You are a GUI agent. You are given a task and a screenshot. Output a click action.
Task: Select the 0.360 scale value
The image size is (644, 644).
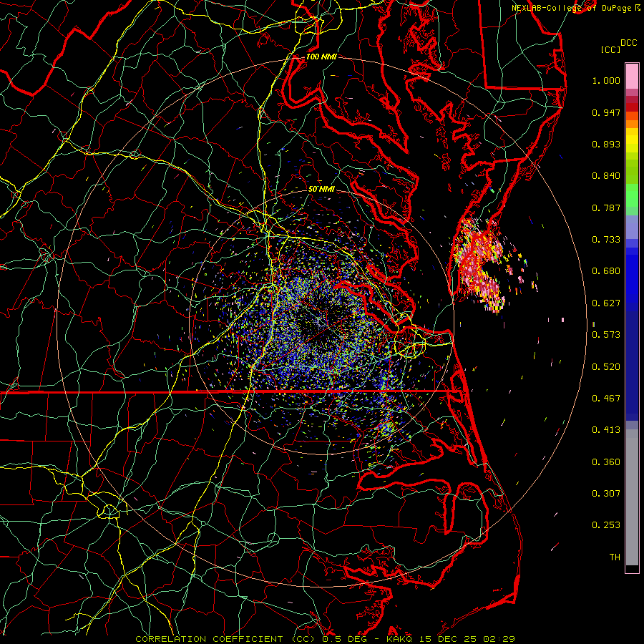(606, 462)
